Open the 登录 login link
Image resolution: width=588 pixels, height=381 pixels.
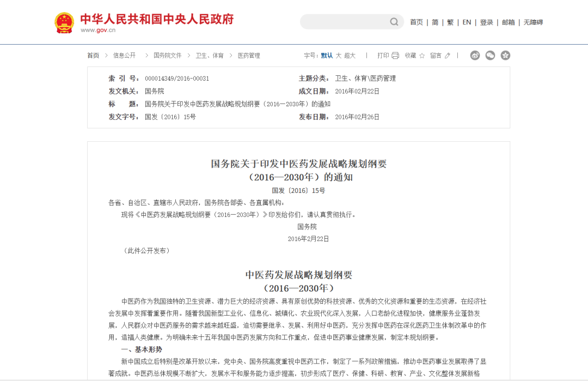coord(486,22)
